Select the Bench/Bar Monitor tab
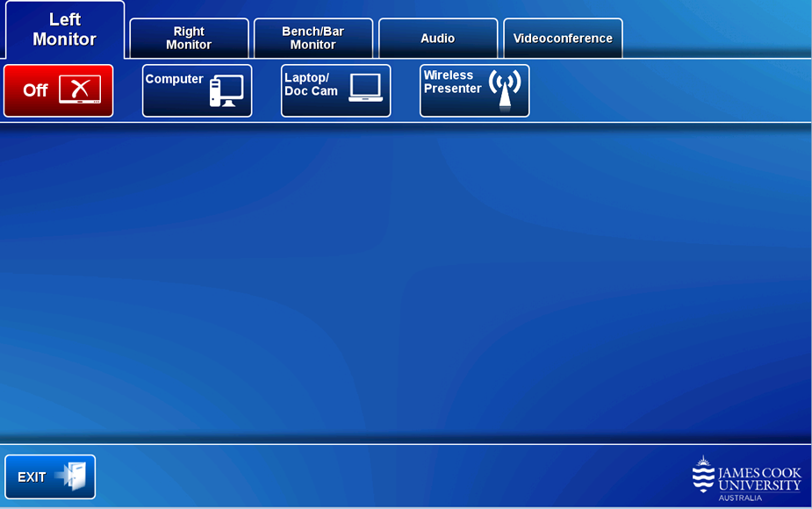This screenshot has height=509, width=812. click(313, 39)
